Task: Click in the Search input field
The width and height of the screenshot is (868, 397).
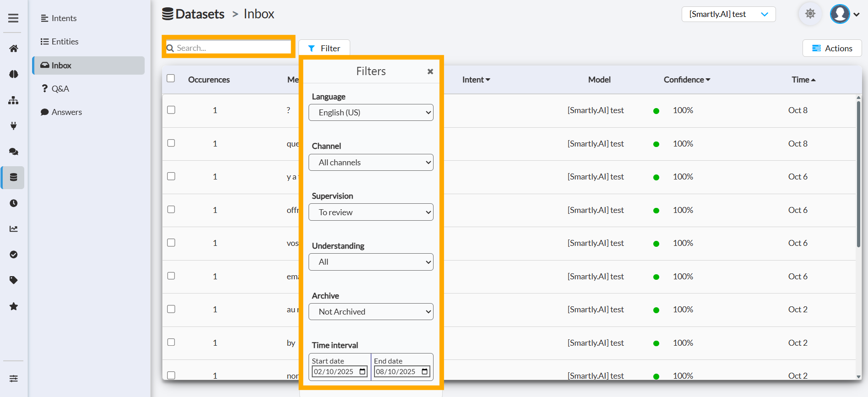Action: pyautogui.click(x=228, y=48)
